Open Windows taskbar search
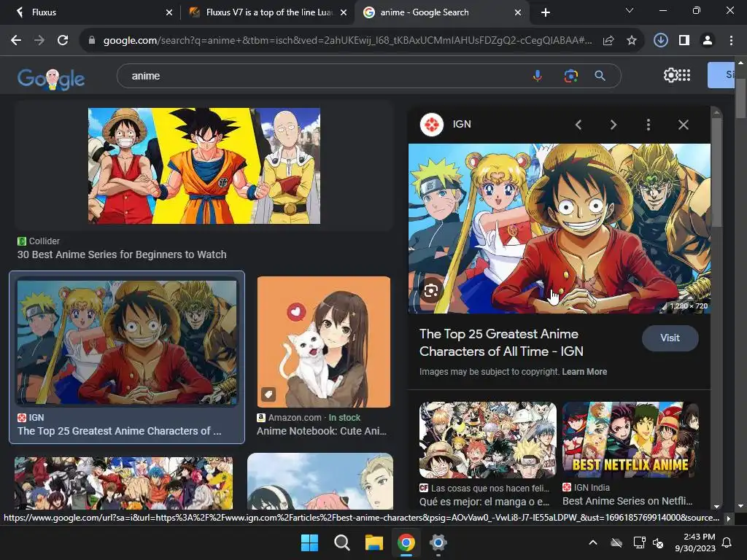Screen dimensions: 747x560 point(341,542)
